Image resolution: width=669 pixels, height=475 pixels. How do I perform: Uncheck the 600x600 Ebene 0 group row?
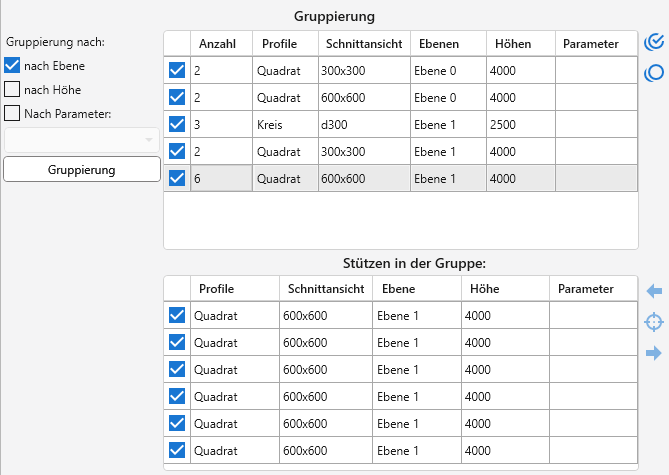point(177,97)
